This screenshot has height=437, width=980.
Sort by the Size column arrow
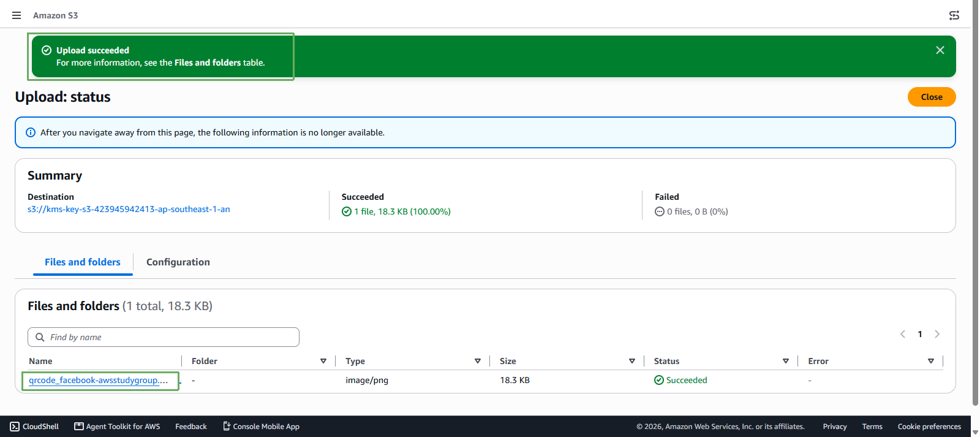pos(632,361)
